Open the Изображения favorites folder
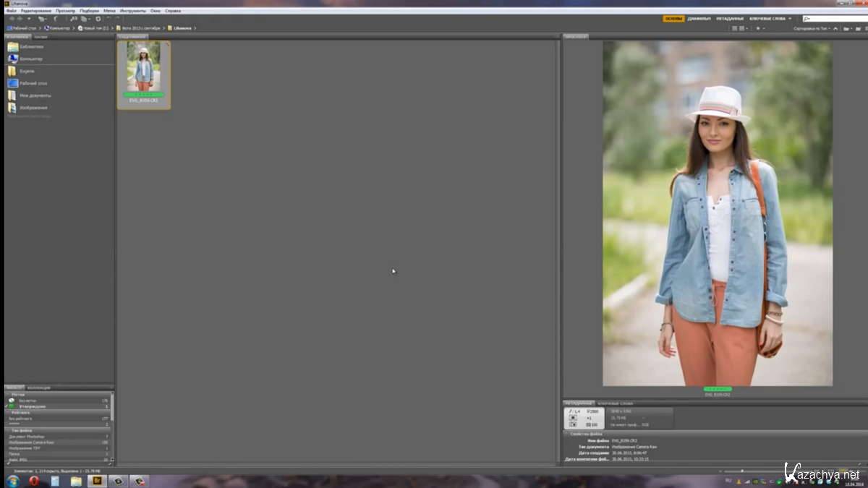868x488 pixels. [33, 108]
